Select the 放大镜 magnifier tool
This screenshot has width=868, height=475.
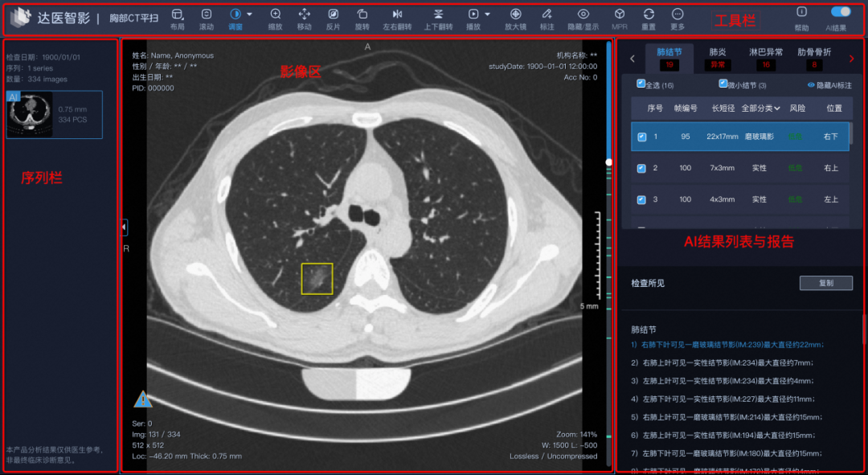point(515,14)
